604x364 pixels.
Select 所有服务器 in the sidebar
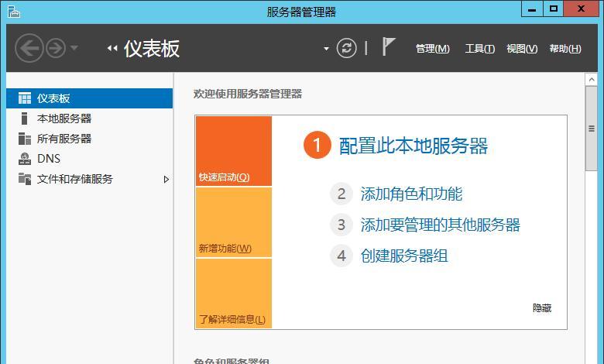[89, 139]
